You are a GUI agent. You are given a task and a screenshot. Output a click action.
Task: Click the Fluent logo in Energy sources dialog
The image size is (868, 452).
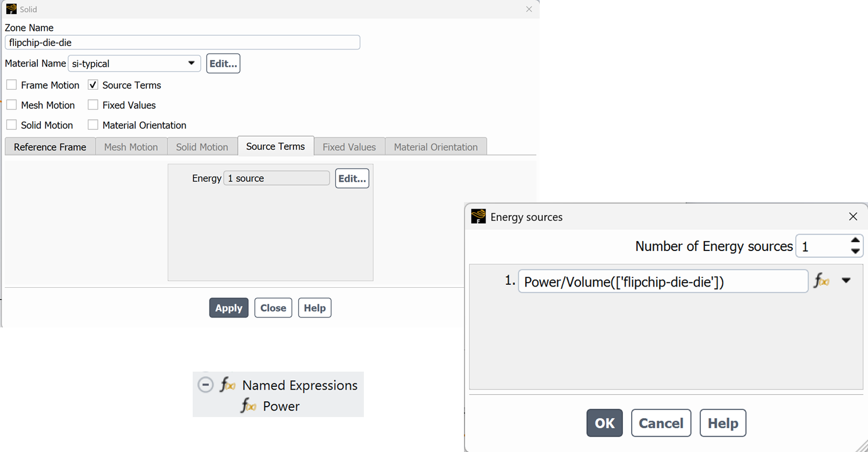tap(479, 217)
